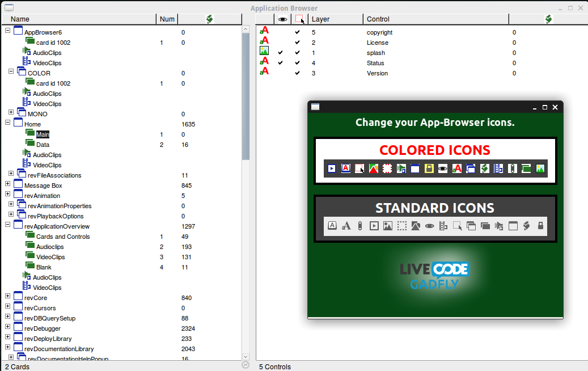Toggle selectable checkmark for copyright control
Viewport: 588px width, 371px height.
[298, 32]
